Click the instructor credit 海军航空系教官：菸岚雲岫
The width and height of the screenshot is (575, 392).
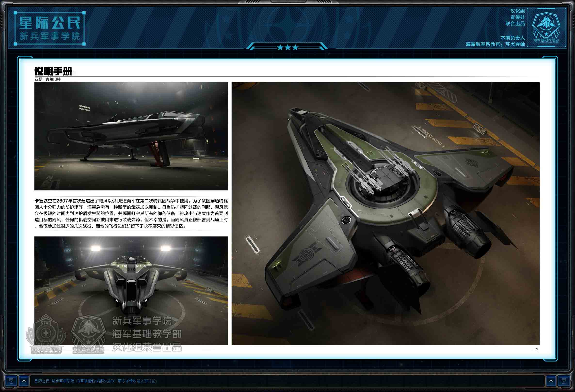495,44
